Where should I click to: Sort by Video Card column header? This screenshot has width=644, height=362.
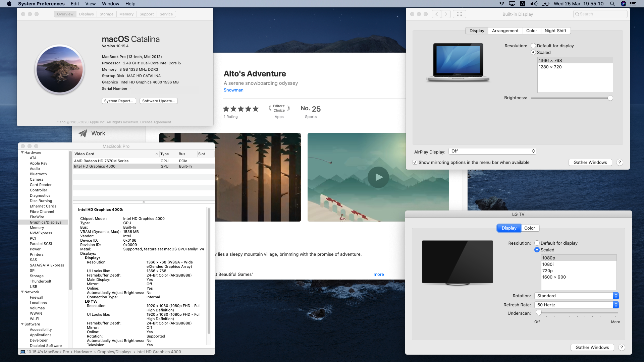[116, 154]
